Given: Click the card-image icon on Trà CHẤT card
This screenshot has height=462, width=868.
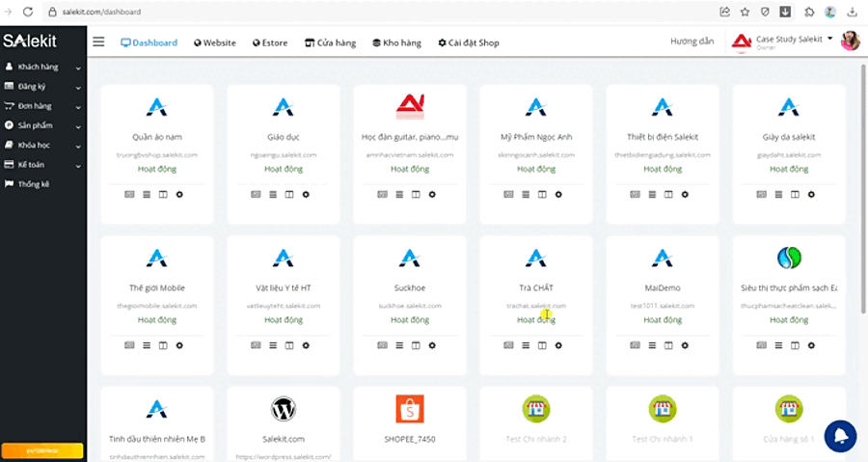Looking at the screenshot, I should point(508,345).
